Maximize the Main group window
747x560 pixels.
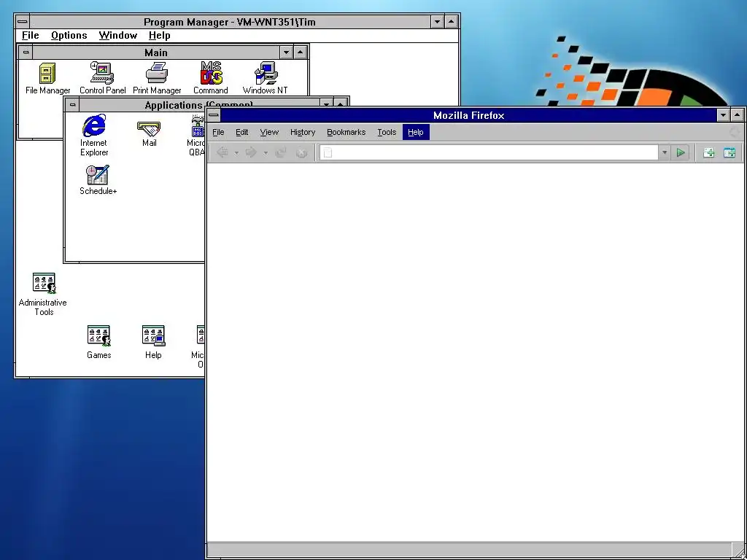tap(300, 52)
